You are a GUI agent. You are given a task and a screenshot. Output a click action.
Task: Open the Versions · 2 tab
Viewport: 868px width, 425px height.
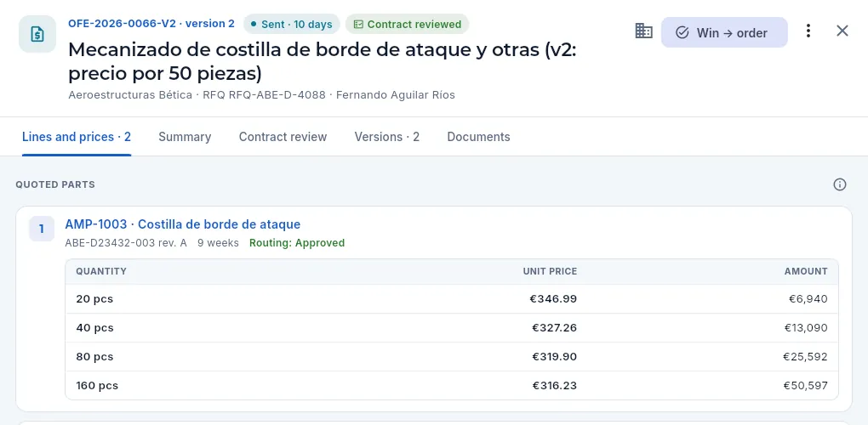point(387,137)
